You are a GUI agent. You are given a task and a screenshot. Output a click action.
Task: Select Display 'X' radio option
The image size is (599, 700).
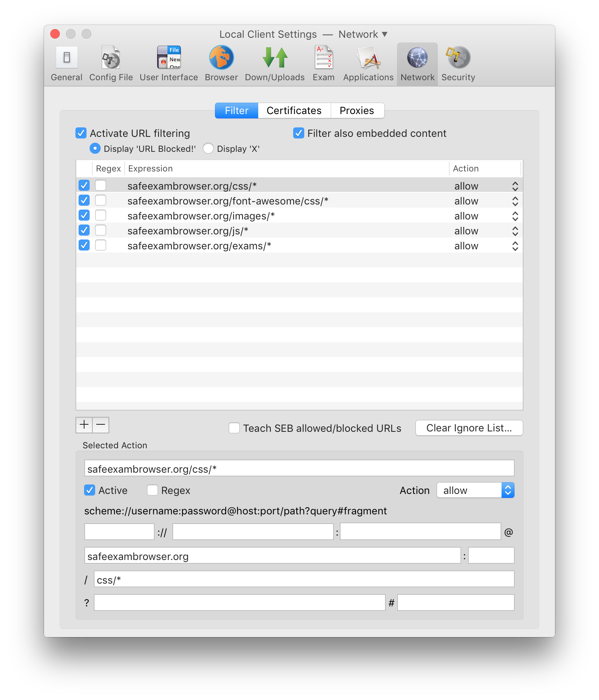(208, 148)
